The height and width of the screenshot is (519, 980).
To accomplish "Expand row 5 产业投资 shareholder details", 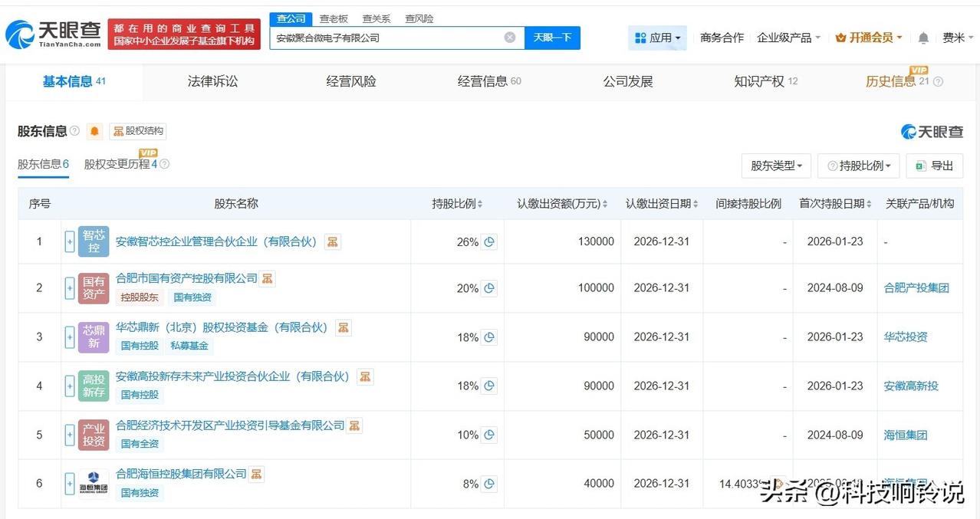I will coord(70,435).
